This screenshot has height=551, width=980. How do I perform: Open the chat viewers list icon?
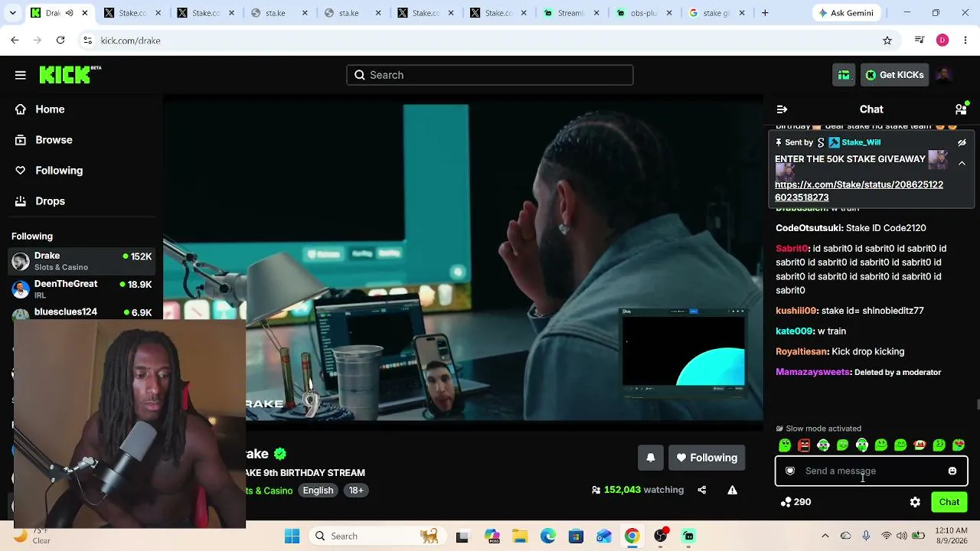pyautogui.click(x=961, y=109)
